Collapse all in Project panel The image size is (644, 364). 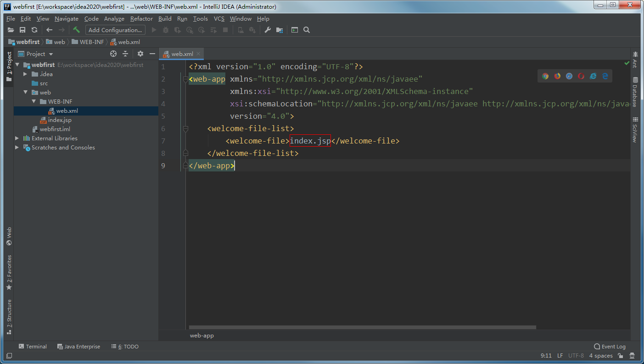(x=125, y=54)
